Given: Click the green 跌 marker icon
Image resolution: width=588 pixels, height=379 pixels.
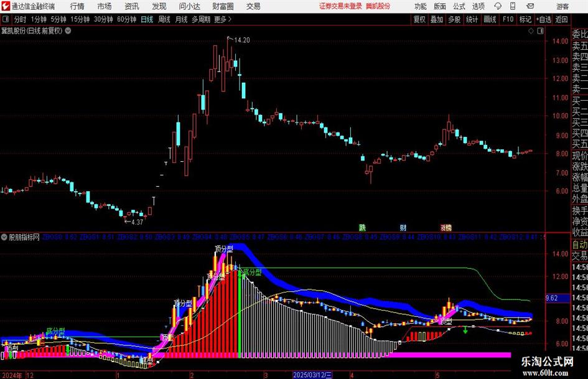Looking at the screenshot, I should (x=362, y=227).
